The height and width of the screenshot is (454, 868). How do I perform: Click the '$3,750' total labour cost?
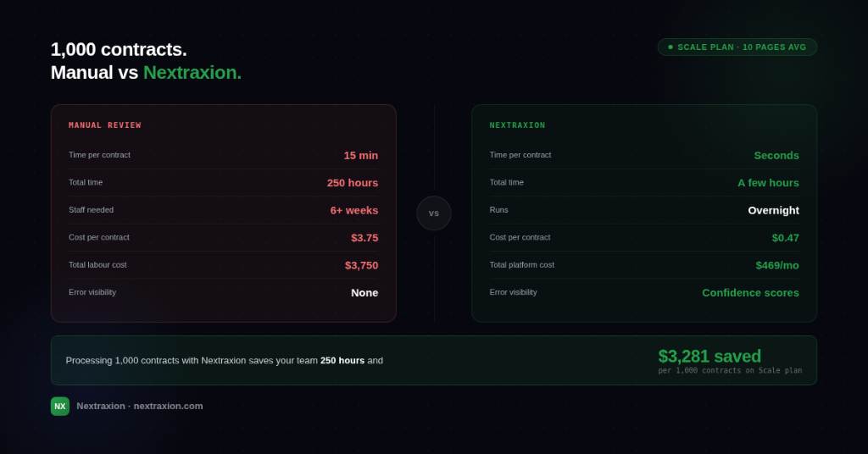[x=361, y=265]
